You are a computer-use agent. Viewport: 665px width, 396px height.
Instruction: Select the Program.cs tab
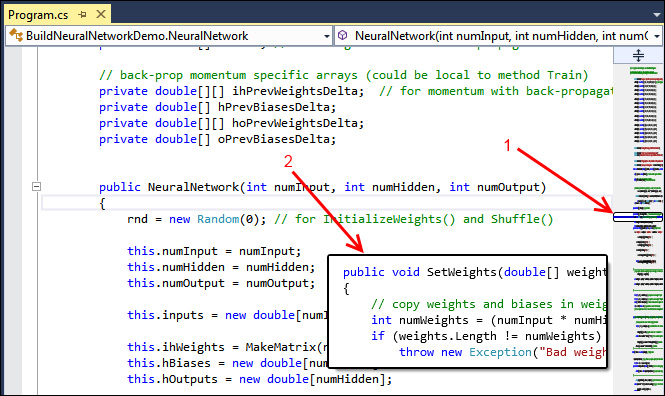(x=38, y=15)
